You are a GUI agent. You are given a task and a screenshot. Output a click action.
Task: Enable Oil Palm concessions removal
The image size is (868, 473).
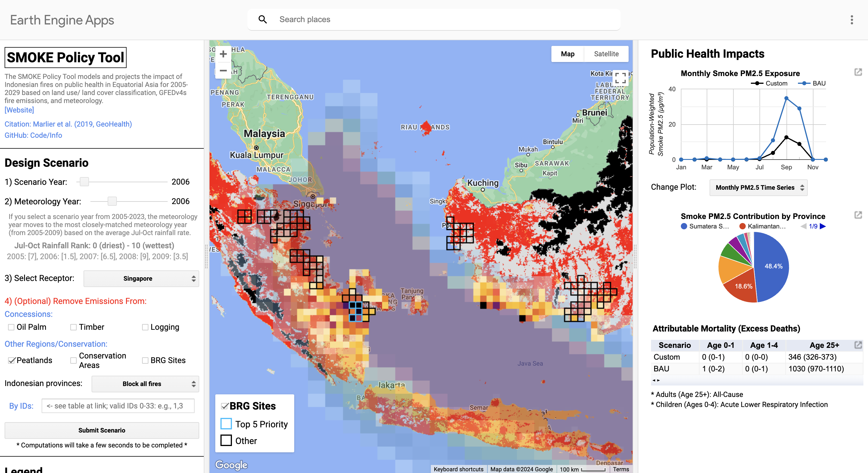click(x=11, y=327)
